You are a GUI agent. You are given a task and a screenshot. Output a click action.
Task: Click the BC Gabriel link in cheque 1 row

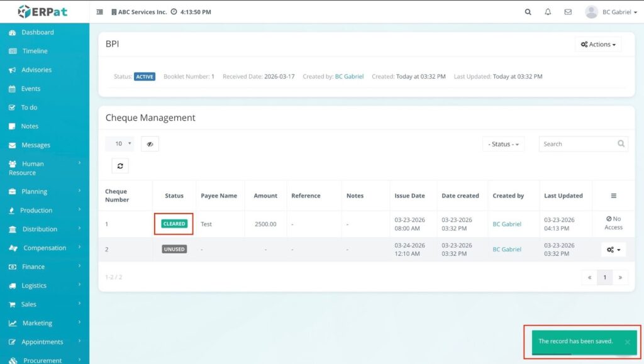(x=507, y=224)
